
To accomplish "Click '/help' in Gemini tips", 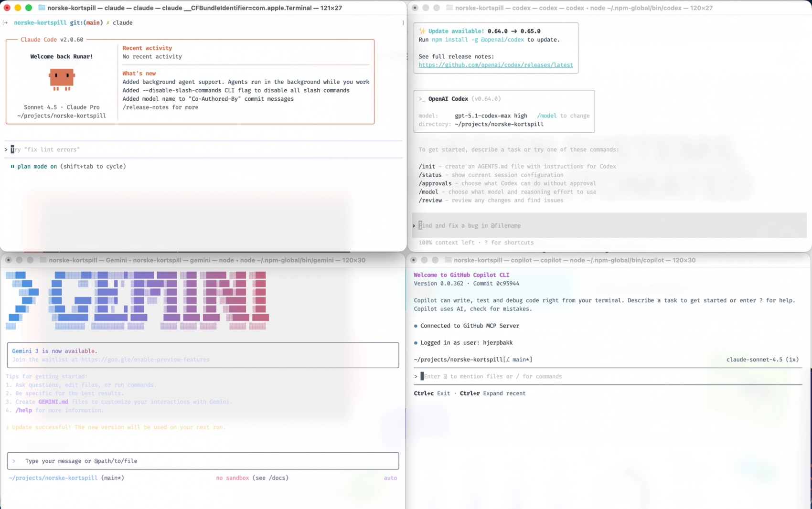I will tap(23, 410).
